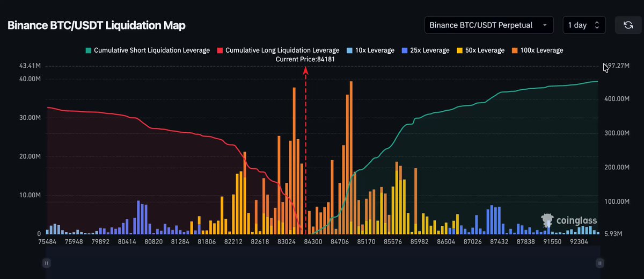
Task: Open the 1 day timeframe selector
Action: pos(584,25)
